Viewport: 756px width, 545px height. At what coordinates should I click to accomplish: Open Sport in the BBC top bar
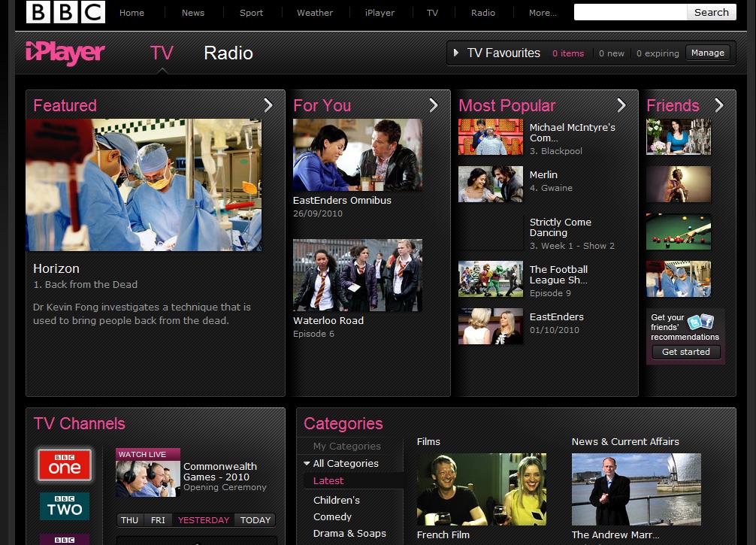point(251,13)
